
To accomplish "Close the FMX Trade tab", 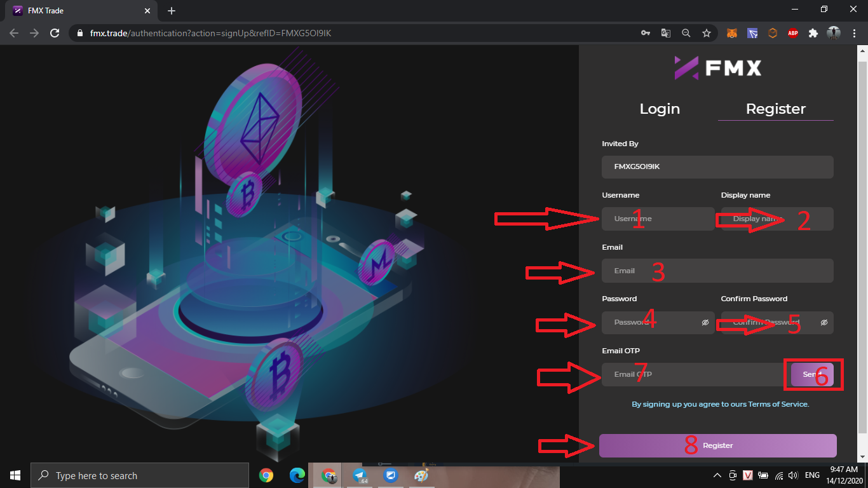I will click(147, 11).
